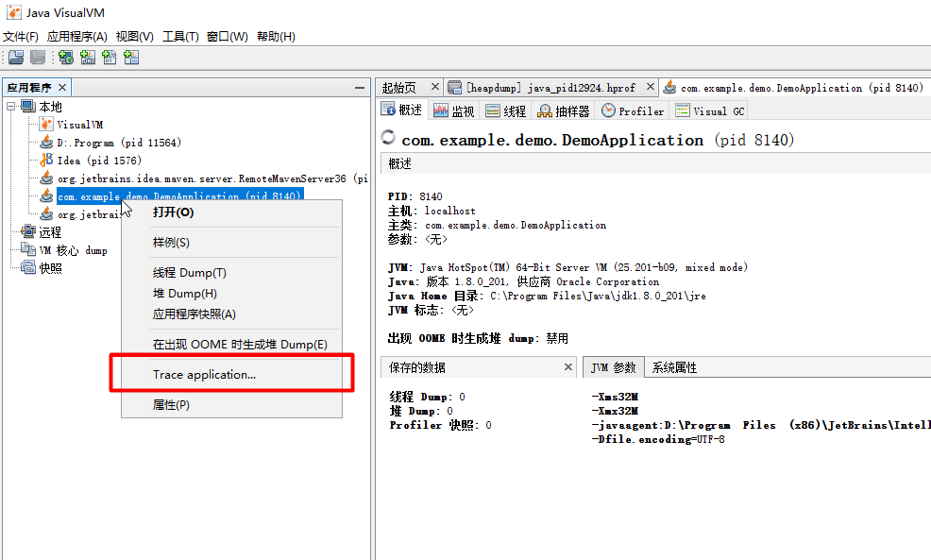Select the Idea (pid 1576) row

[x=99, y=161]
